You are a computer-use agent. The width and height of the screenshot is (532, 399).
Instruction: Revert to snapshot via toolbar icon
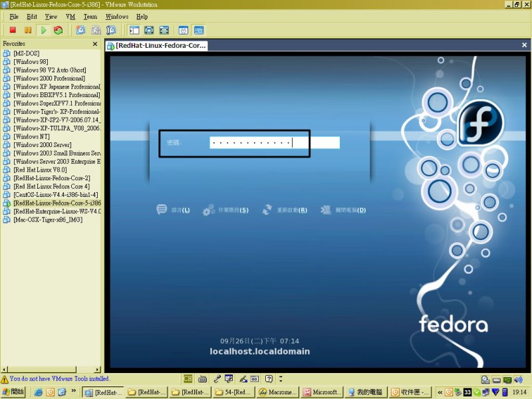(x=96, y=30)
